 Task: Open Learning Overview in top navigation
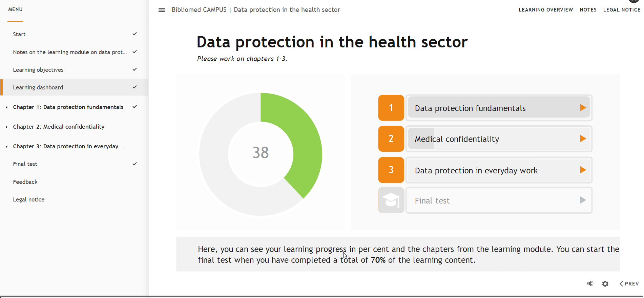[x=546, y=10]
